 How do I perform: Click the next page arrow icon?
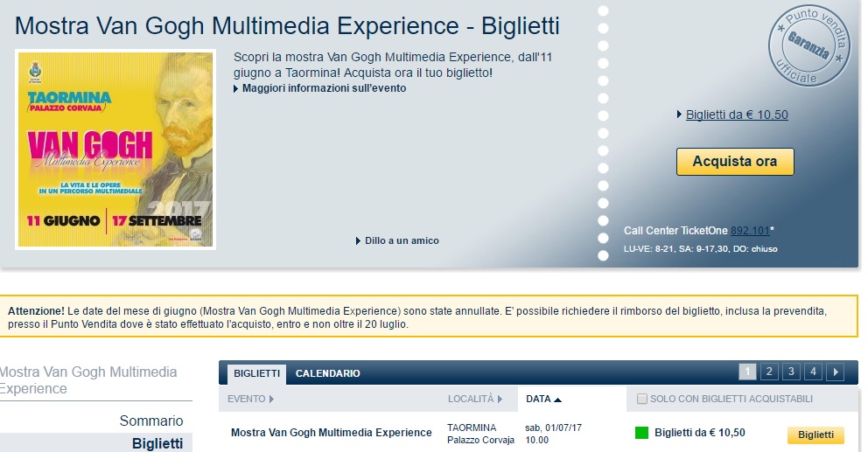(x=835, y=372)
